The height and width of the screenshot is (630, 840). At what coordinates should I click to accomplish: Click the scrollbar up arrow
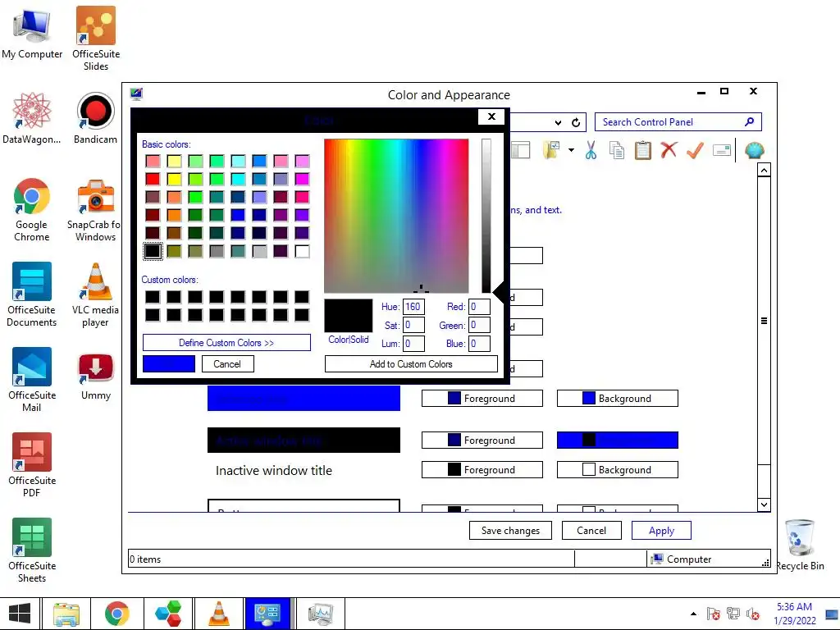click(764, 171)
